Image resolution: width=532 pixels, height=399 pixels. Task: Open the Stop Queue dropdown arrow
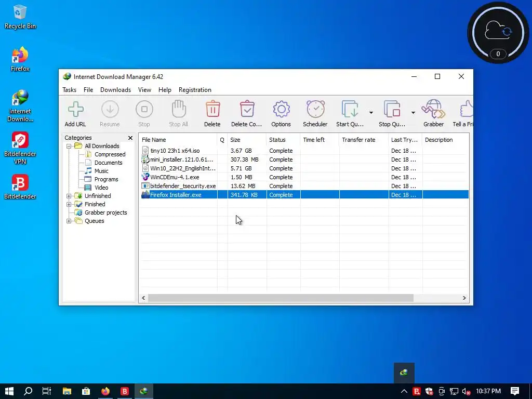pyautogui.click(x=413, y=112)
